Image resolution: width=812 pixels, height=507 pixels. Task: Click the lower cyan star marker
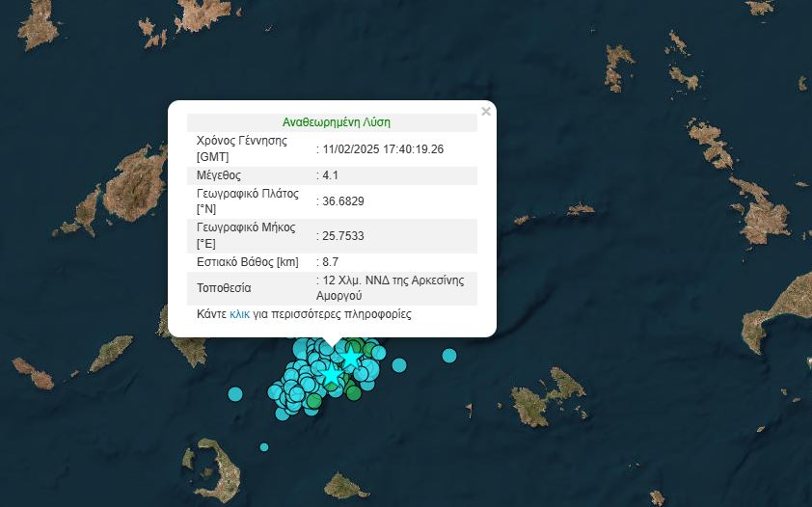331,374
